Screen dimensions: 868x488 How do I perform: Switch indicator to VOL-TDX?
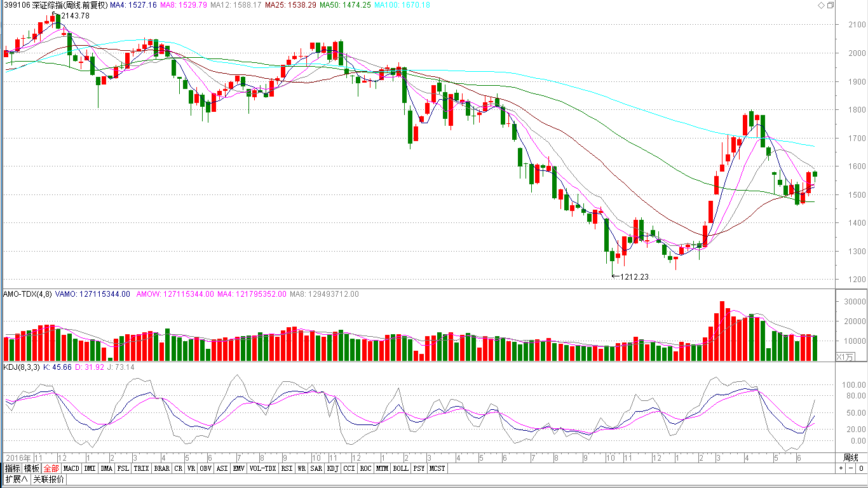(262, 468)
